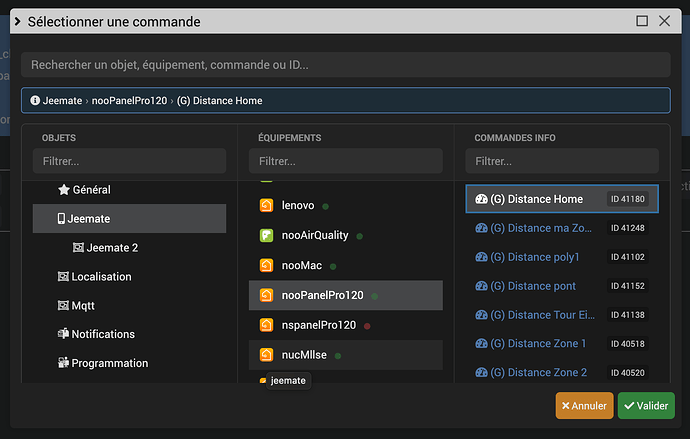Screen dimensions: 690x439
Task: Choose the nucMIlse equipment
Action: 346,355
